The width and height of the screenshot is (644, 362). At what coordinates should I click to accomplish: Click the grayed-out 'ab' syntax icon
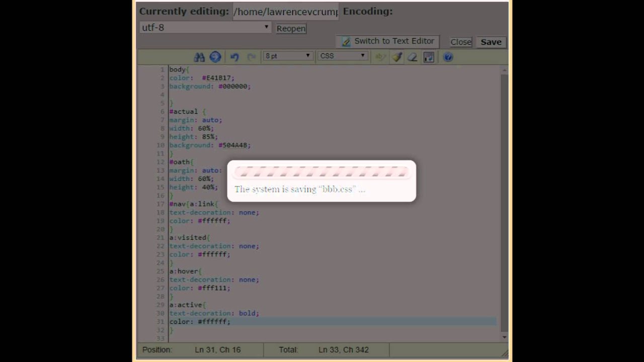point(380,57)
